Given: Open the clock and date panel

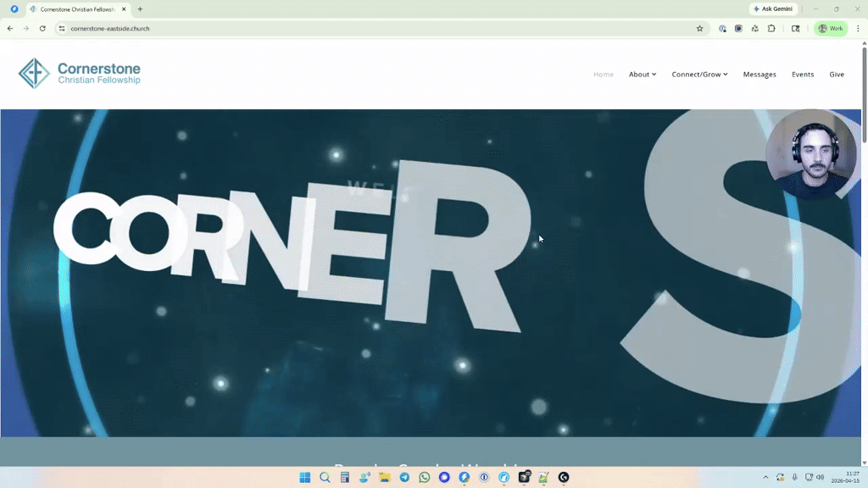Looking at the screenshot, I should pos(845,477).
